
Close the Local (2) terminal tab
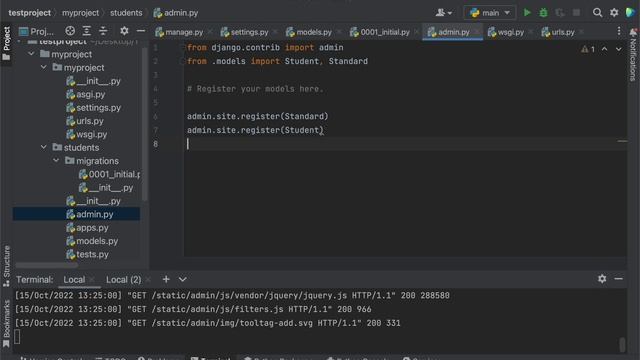[148, 280]
